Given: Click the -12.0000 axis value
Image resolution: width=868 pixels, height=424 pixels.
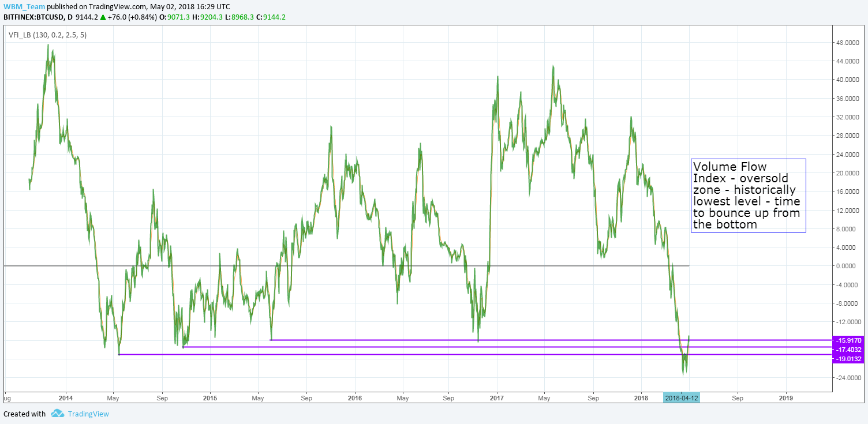Looking at the screenshot, I should click(848, 322).
